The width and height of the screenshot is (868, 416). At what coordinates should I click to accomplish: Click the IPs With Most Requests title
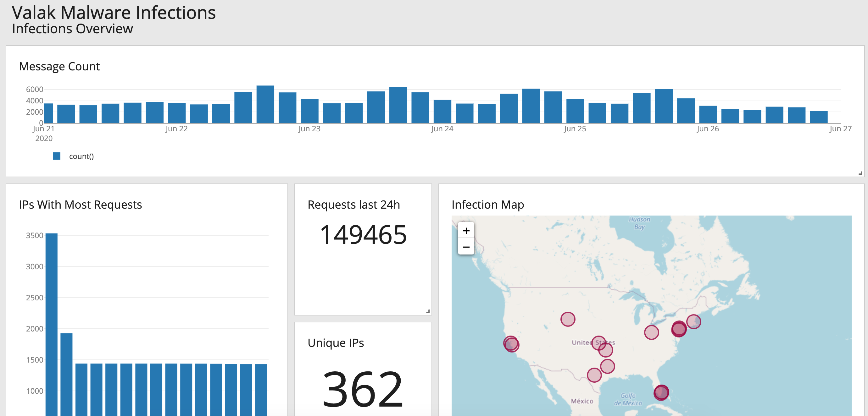[x=81, y=205]
